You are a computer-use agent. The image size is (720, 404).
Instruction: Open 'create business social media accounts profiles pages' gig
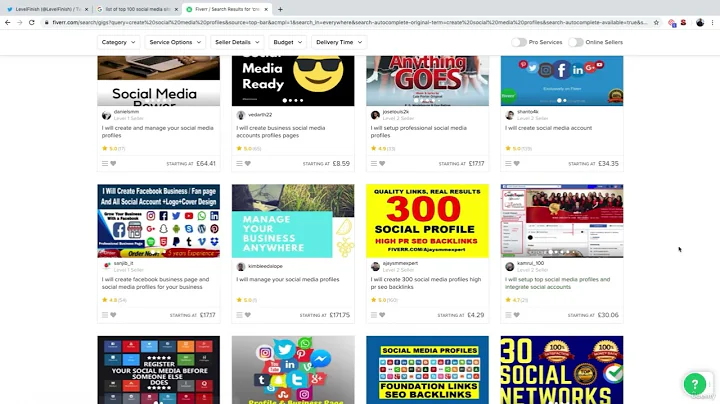pyautogui.click(x=281, y=132)
